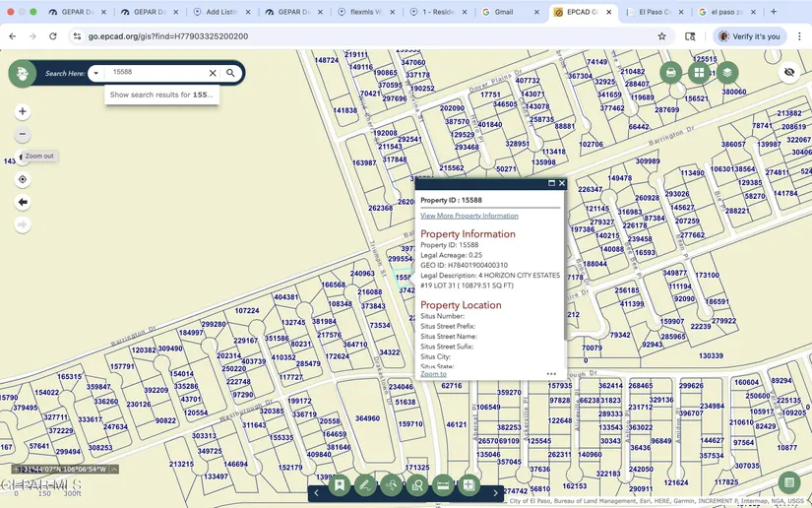This screenshot has height=508, width=812.
Task: Open the attribute table icon at bottom right
Action: coord(787,482)
